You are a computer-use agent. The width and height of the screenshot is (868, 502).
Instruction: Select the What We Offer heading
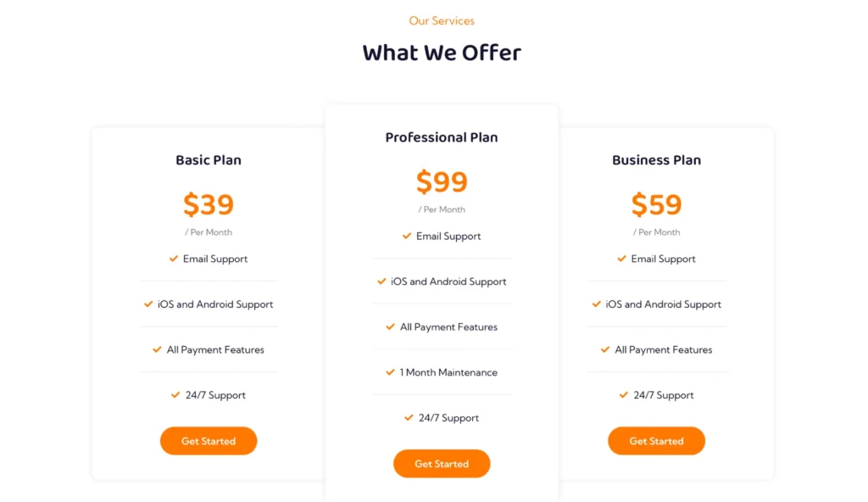tap(442, 53)
